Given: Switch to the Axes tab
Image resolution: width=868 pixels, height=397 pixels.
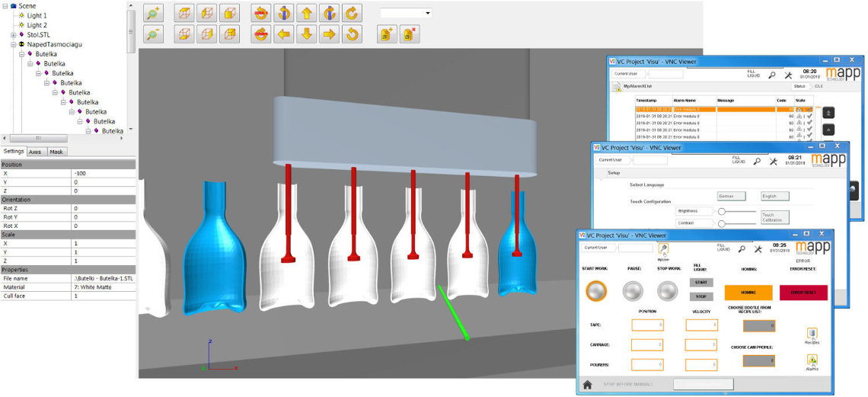Looking at the screenshot, I should (35, 152).
